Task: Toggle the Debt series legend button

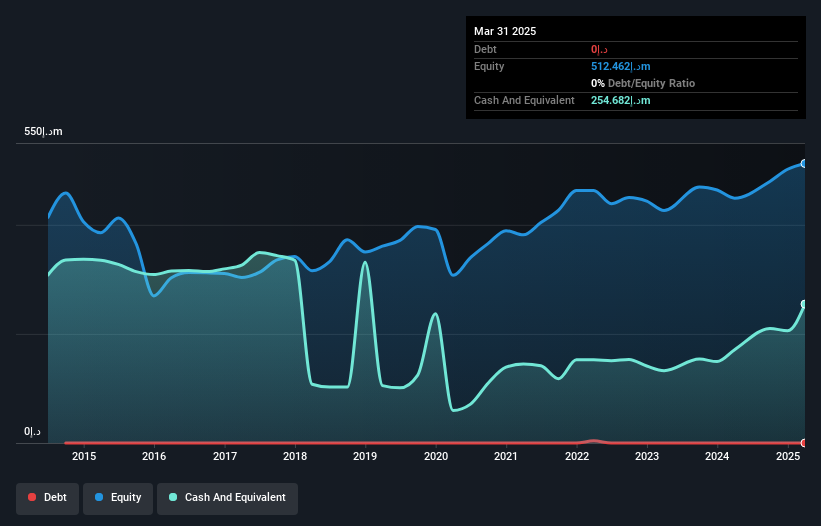Action: (48, 498)
